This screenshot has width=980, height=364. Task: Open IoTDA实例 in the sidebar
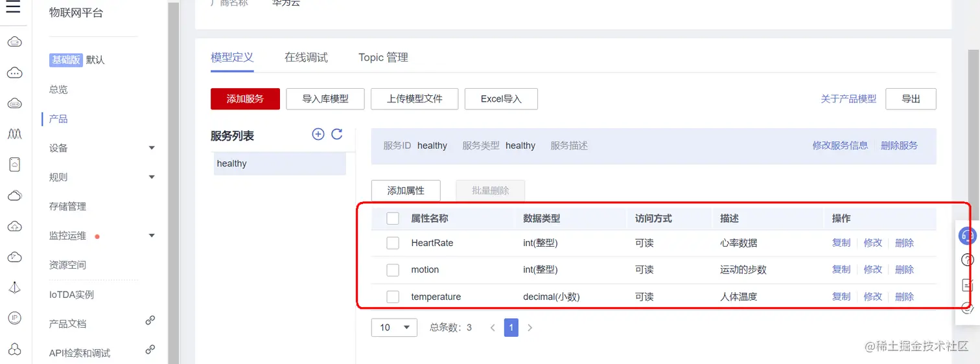click(x=71, y=294)
